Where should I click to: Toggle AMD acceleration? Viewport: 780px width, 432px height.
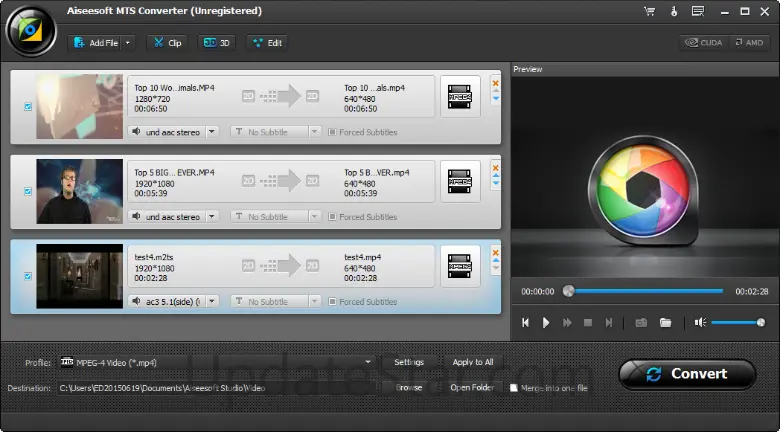(749, 43)
